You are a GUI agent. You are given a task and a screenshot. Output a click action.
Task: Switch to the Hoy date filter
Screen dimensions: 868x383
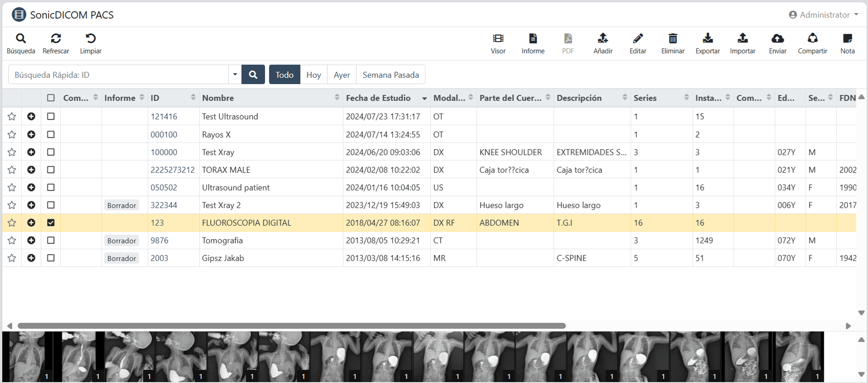pyautogui.click(x=313, y=75)
